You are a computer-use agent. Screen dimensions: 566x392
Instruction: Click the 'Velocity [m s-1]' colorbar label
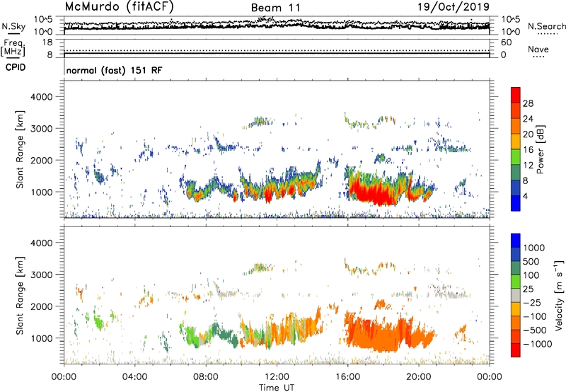pos(559,296)
